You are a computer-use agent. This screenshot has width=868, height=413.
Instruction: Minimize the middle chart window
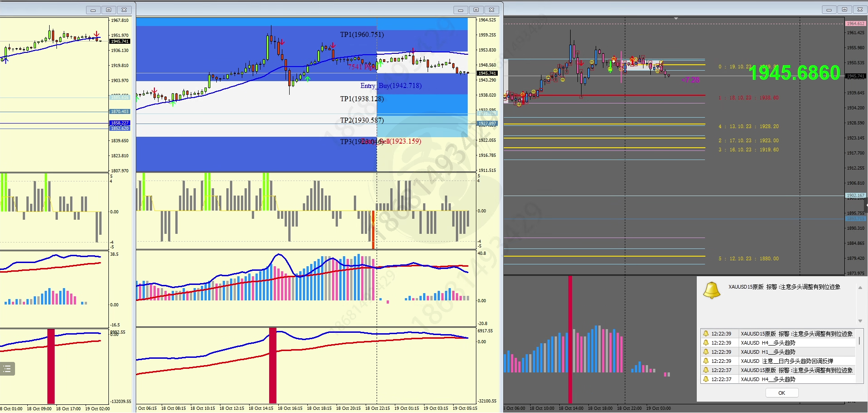point(460,10)
